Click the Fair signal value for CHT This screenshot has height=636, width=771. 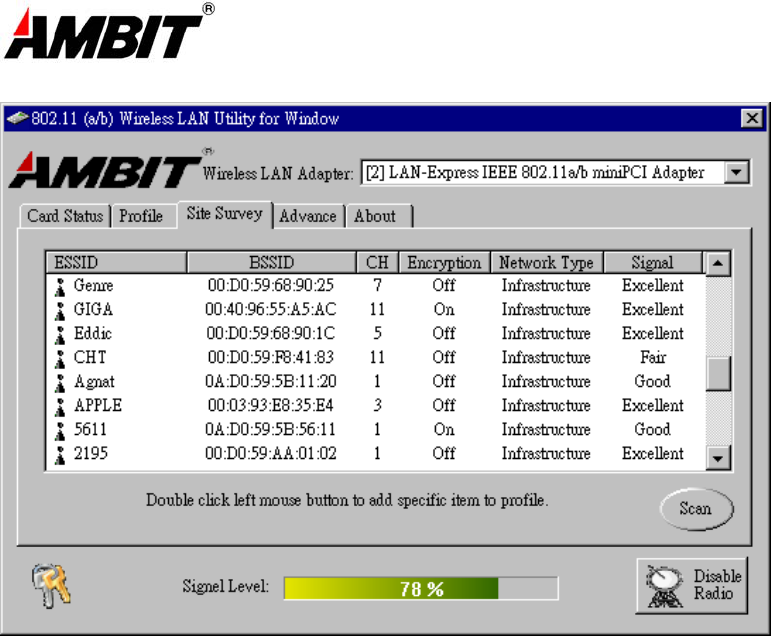click(653, 357)
